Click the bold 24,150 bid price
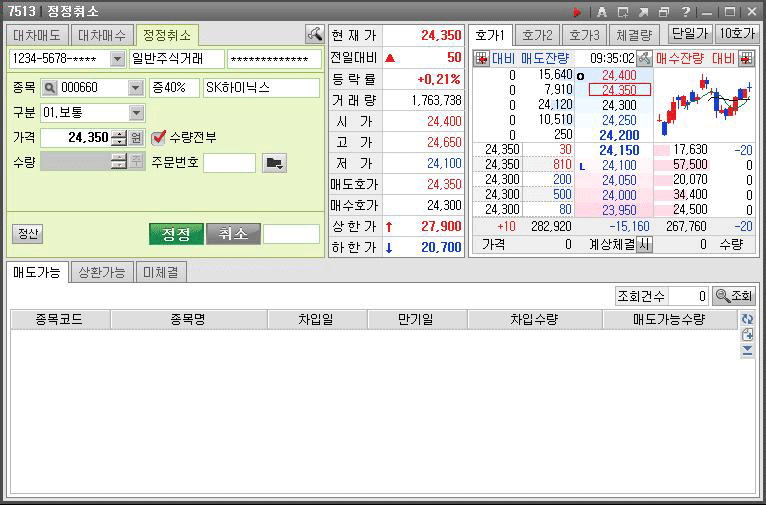 (x=619, y=150)
